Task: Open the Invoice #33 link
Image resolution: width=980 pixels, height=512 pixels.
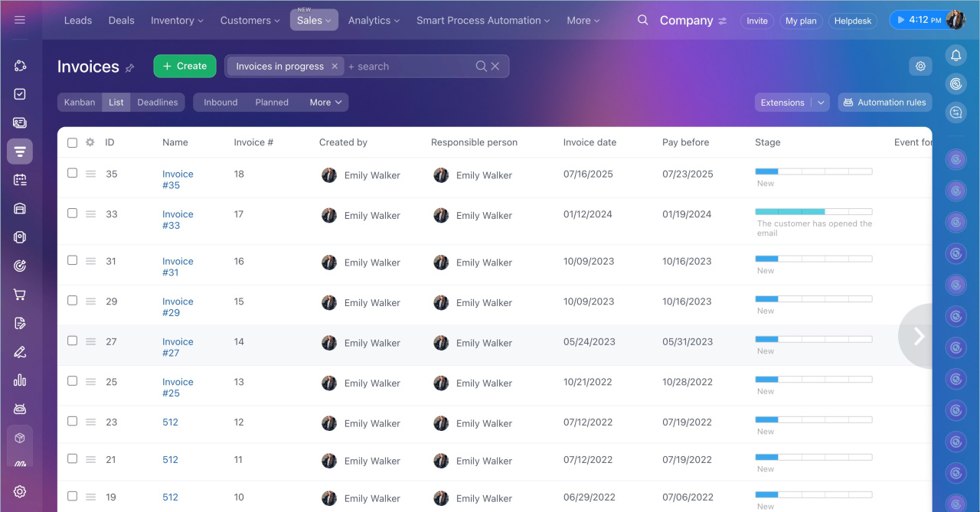Action: pyautogui.click(x=178, y=220)
